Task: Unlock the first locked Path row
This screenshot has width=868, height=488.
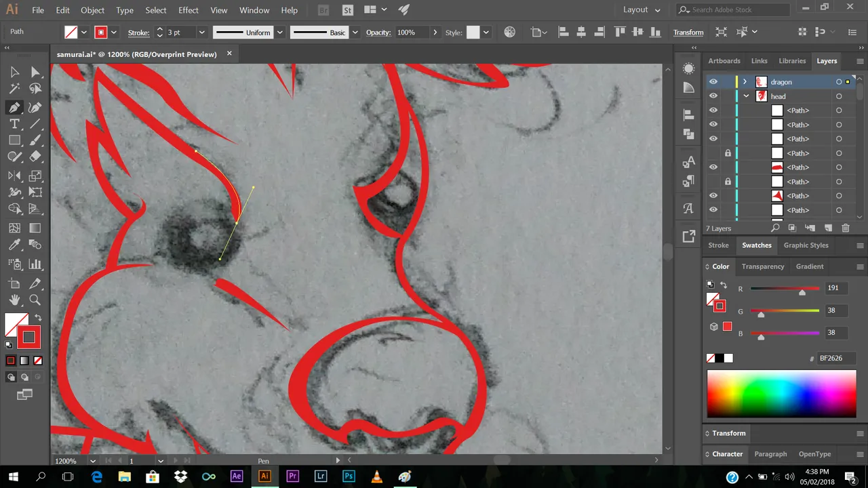Action: [x=728, y=153]
